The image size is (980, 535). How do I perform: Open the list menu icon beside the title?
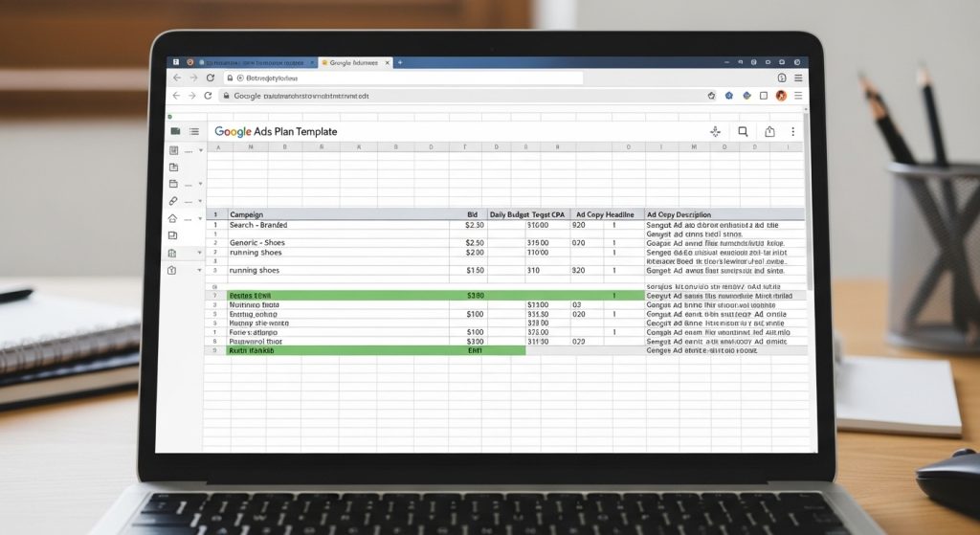[x=194, y=131]
